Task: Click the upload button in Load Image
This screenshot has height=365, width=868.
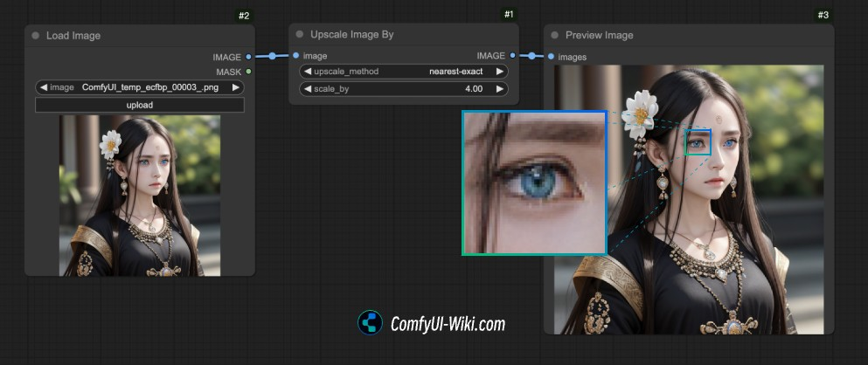Action: click(x=140, y=105)
